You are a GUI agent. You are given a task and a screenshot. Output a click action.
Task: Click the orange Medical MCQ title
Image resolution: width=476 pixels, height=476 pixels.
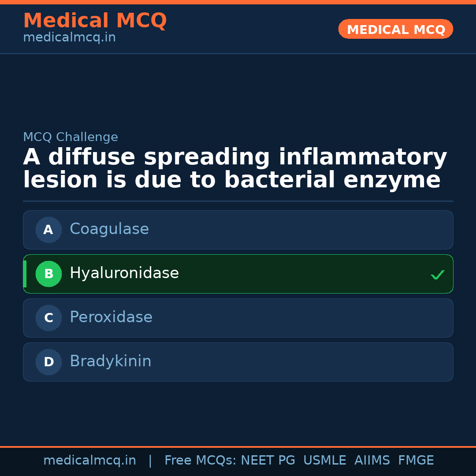[x=95, y=21]
